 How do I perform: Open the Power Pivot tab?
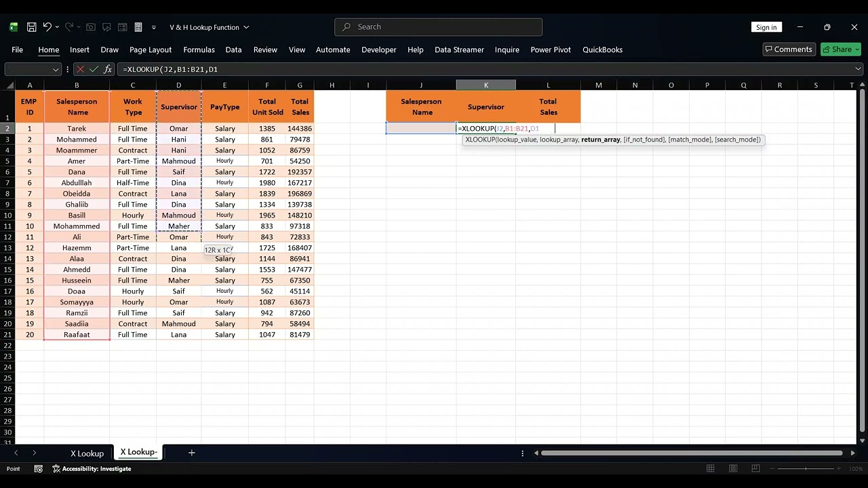tap(551, 49)
